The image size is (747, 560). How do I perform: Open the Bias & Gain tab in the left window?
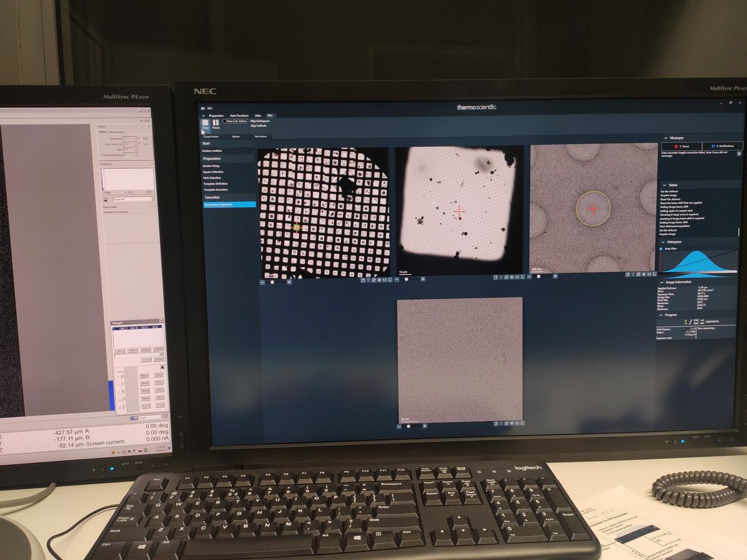coord(117,132)
